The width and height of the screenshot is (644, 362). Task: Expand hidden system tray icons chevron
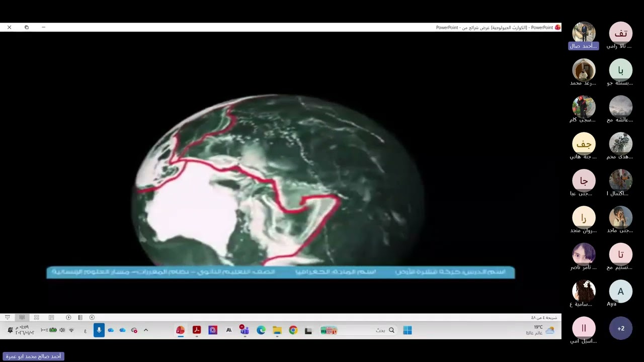pos(146,330)
